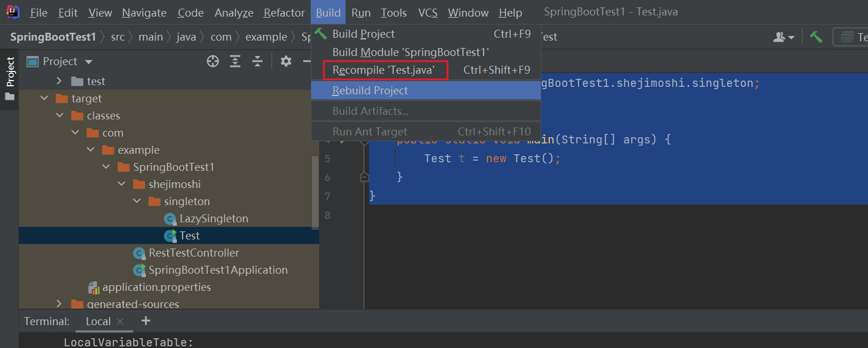The height and width of the screenshot is (348, 868).
Task: Click the green hammer build icon in toolbar
Action: pyautogui.click(x=817, y=37)
